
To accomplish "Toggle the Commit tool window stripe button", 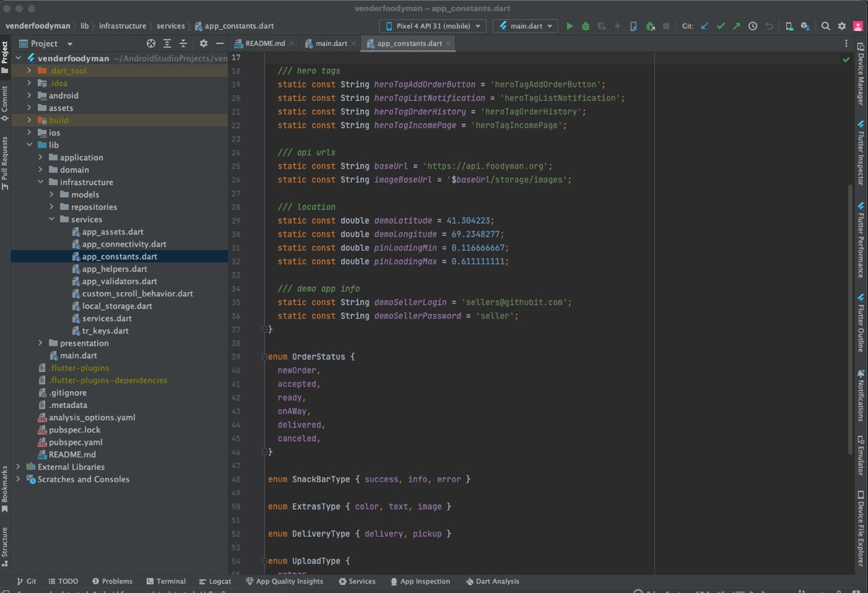I will coord(5,103).
